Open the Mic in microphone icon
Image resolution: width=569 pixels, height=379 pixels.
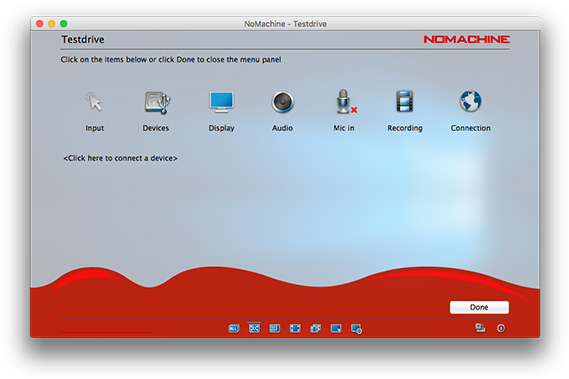[345, 102]
